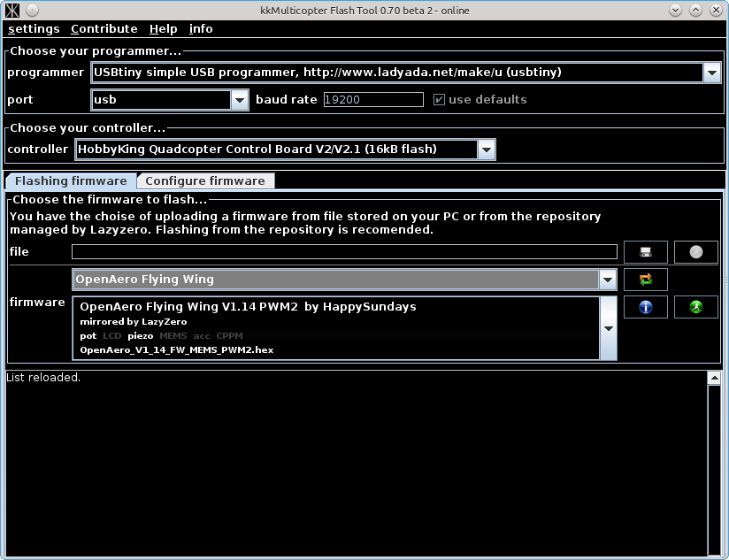Click the log output vertical scrollbar

tap(713, 464)
